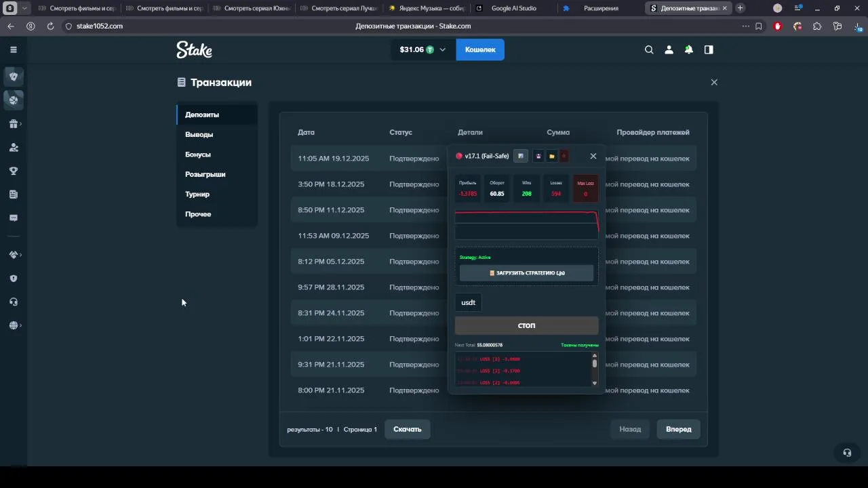Open the Affiliate person icon in the sidebar
This screenshot has width=868, height=488.
pos(14,147)
